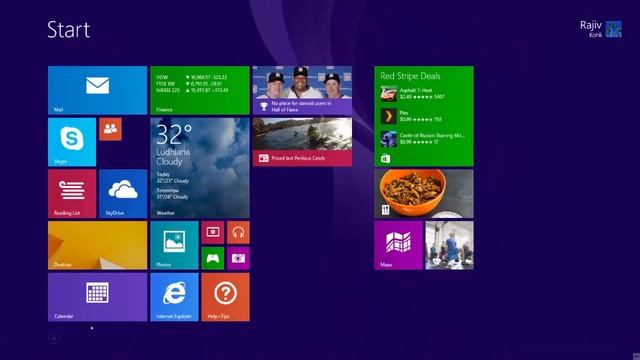This screenshot has width=640, height=360.
Task: Click the Tomorrow forecast text in Weather
Action: [172, 193]
